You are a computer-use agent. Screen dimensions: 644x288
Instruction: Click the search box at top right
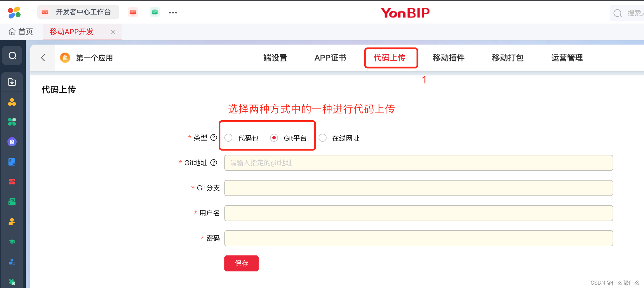pos(627,13)
